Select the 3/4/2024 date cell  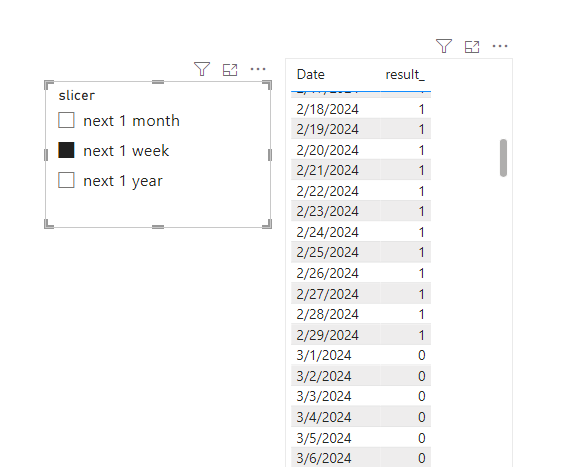pos(324,417)
